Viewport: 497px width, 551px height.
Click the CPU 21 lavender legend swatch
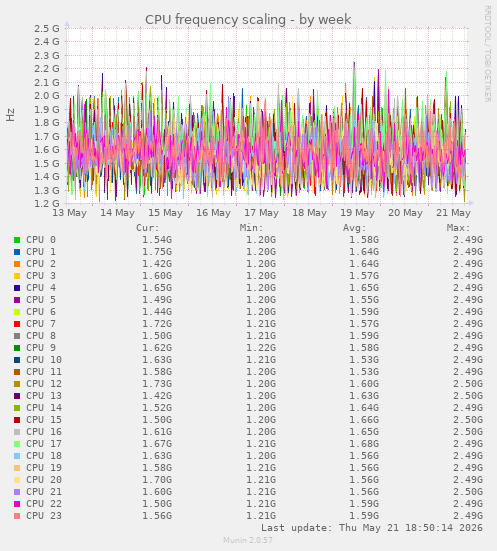[17, 492]
